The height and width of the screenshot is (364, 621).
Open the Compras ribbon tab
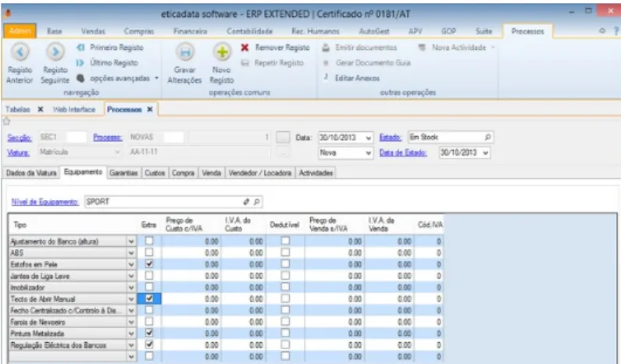(x=138, y=31)
